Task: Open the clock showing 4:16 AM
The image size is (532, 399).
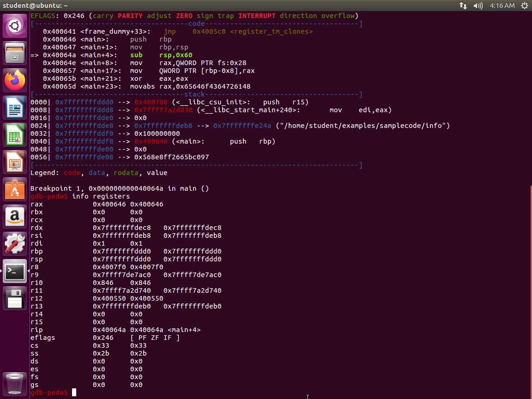Action: coord(502,6)
